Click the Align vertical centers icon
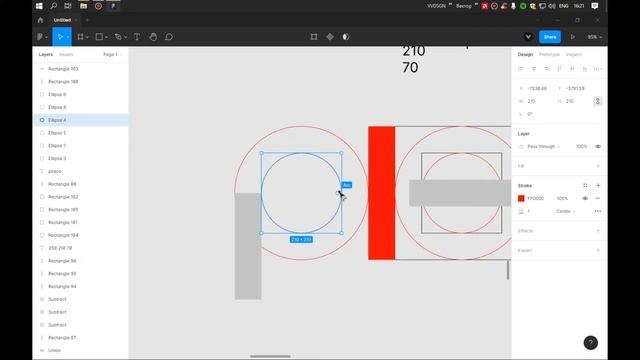 572,69
